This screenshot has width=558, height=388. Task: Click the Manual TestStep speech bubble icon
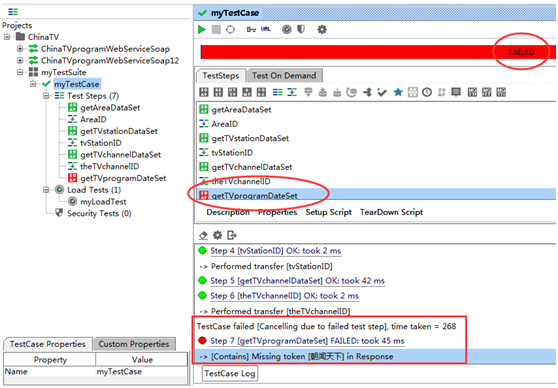[456, 93]
